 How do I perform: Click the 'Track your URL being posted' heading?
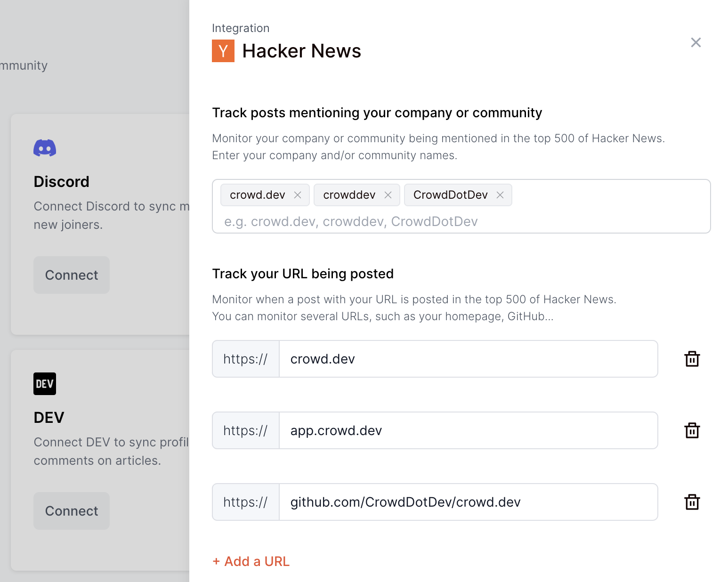click(303, 274)
